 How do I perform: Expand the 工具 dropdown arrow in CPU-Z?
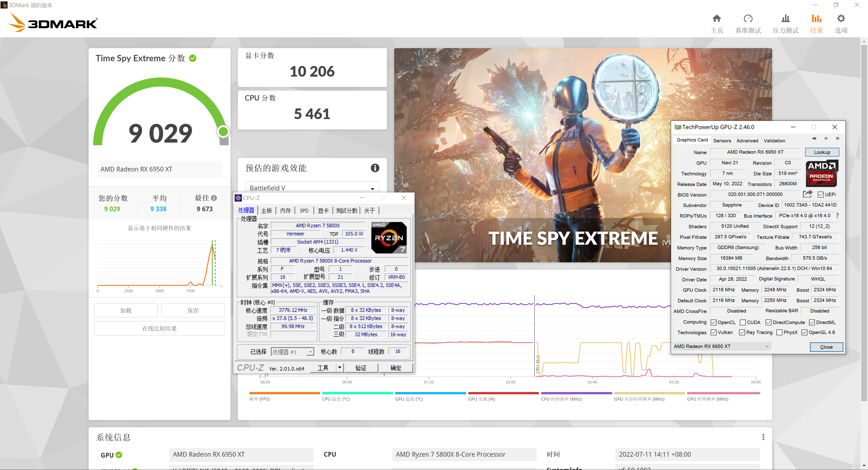(340, 368)
